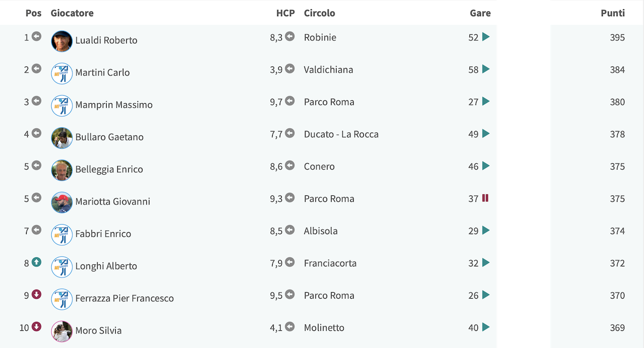644x348 pixels.
Task: Click Lualdi Roberto's profile photo
Action: pos(62,41)
